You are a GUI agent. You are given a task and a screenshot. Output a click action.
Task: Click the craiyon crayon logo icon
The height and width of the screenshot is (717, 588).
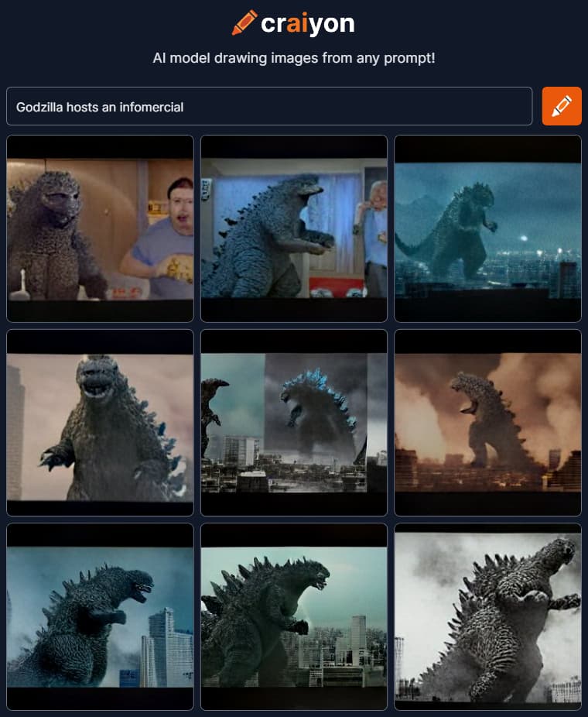coord(244,22)
